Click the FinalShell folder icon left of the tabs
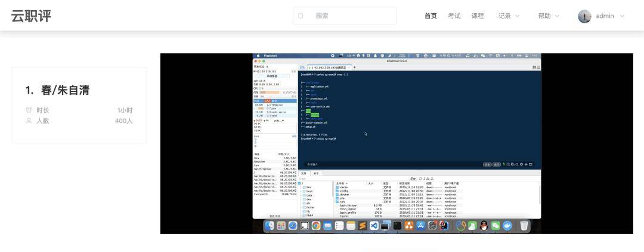This screenshot has width=644, height=252. pos(302,67)
